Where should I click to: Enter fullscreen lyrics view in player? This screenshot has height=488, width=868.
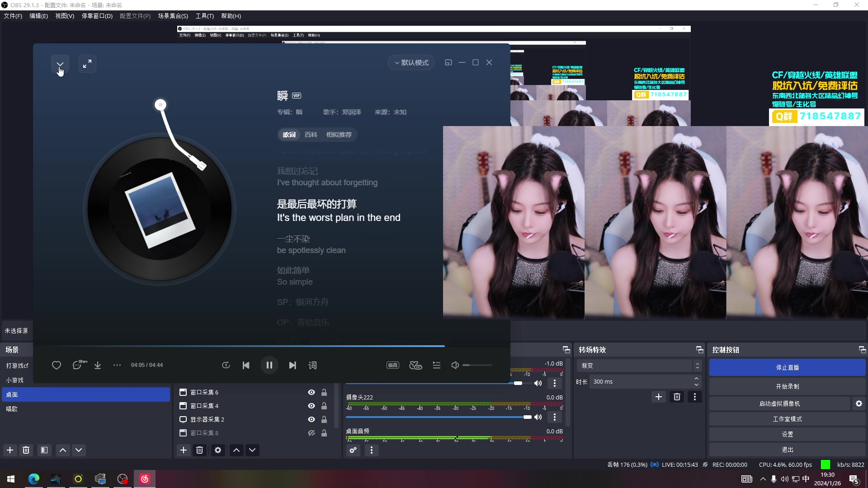[x=87, y=64]
